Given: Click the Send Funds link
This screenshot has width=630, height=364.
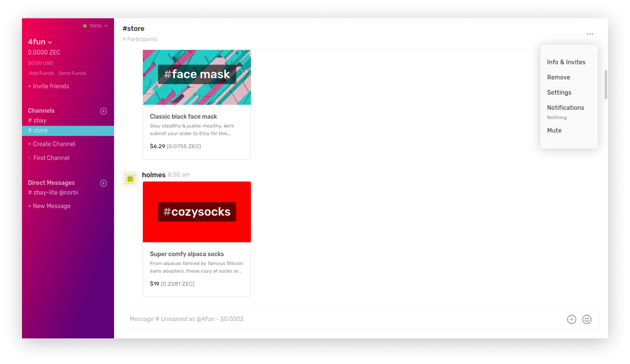Looking at the screenshot, I should 72,73.
